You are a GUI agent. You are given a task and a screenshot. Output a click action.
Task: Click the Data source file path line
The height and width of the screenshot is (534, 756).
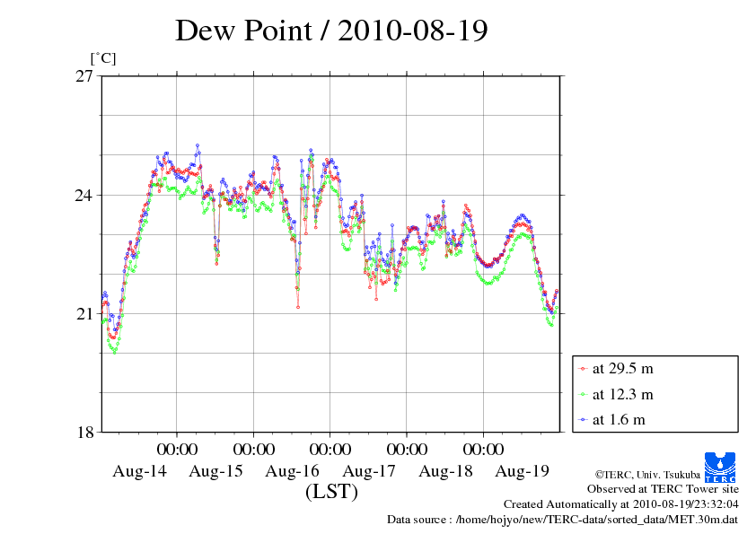[562, 520]
